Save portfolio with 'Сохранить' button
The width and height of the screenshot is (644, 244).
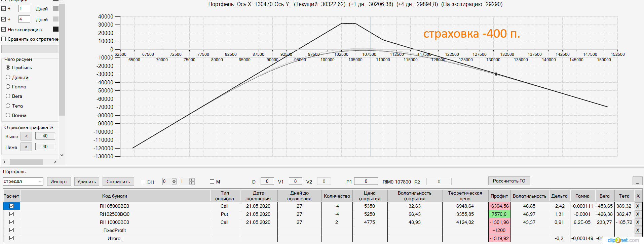pos(118,181)
